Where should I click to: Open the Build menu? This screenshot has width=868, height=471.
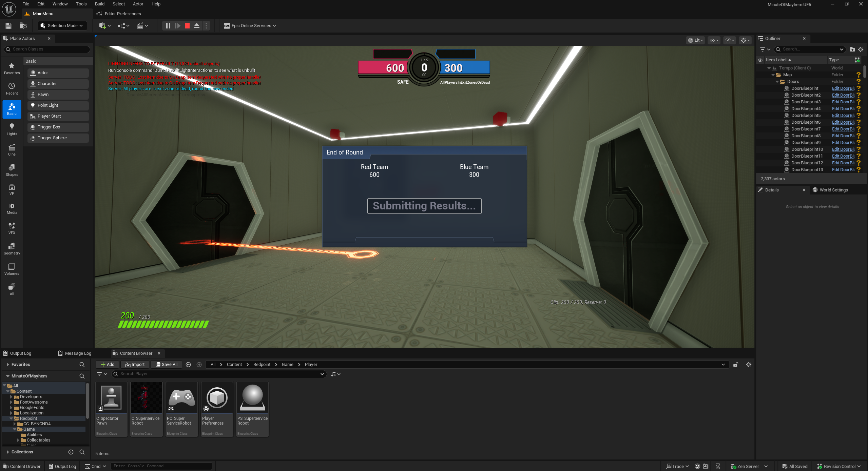[99, 4]
